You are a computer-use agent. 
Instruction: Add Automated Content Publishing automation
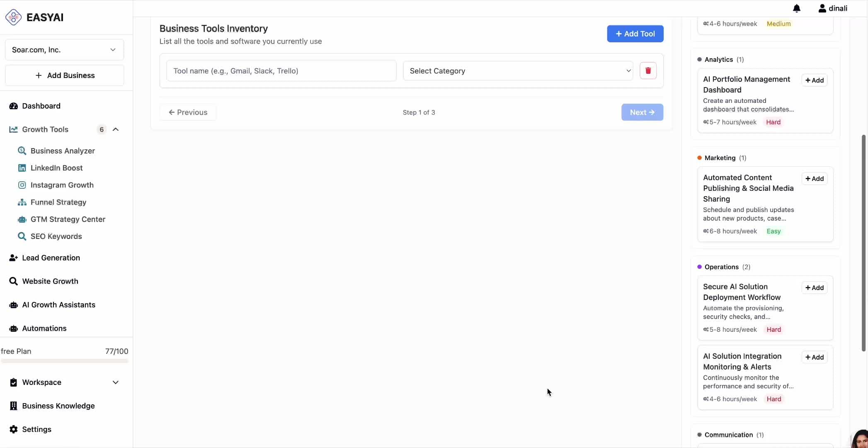point(814,178)
